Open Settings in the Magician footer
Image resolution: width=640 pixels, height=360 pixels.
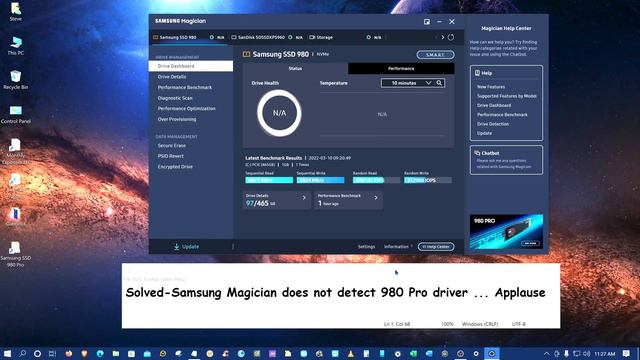pos(366,247)
